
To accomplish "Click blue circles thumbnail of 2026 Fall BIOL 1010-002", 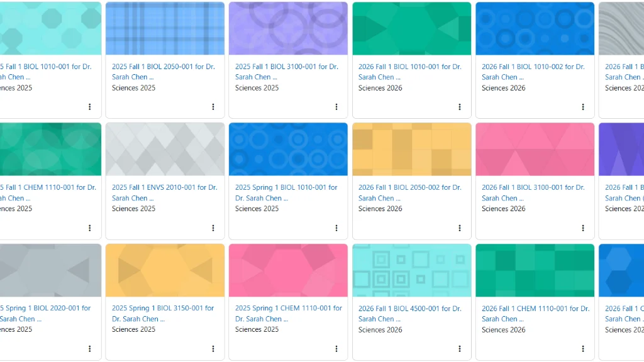I will pos(535,28).
